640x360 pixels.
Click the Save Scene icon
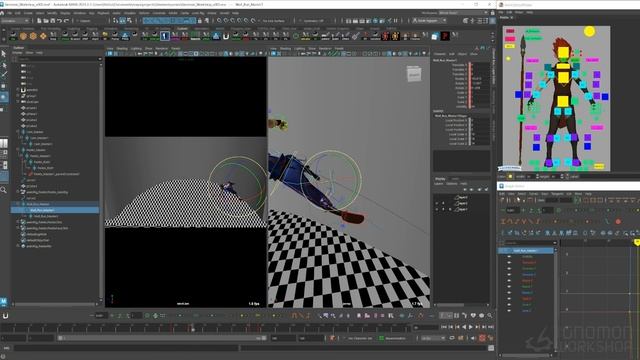[52, 20]
